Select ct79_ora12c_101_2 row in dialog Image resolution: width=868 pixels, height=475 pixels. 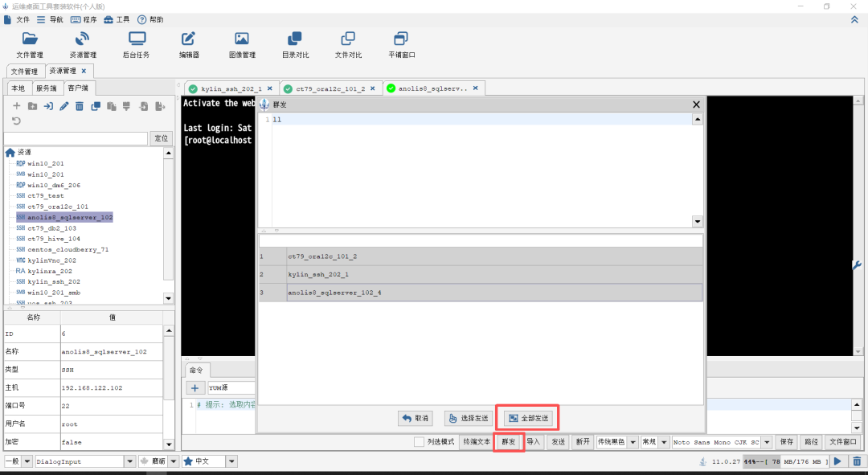pos(481,256)
